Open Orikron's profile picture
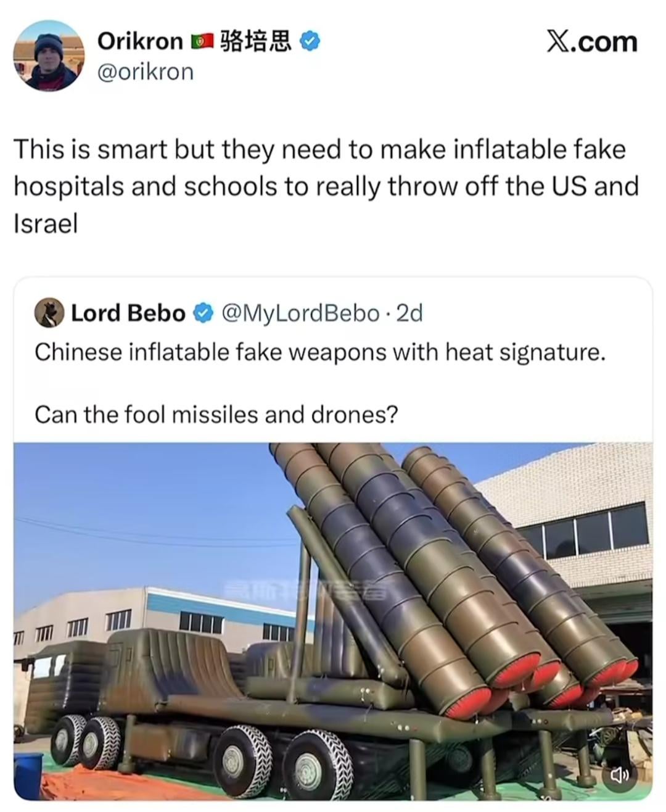666x812 pixels. click(x=48, y=56)
